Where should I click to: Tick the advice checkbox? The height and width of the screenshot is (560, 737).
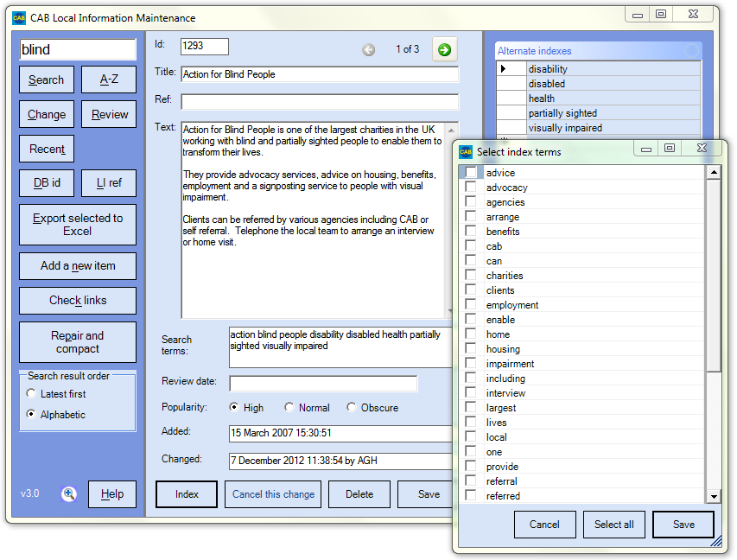[471, 172]
